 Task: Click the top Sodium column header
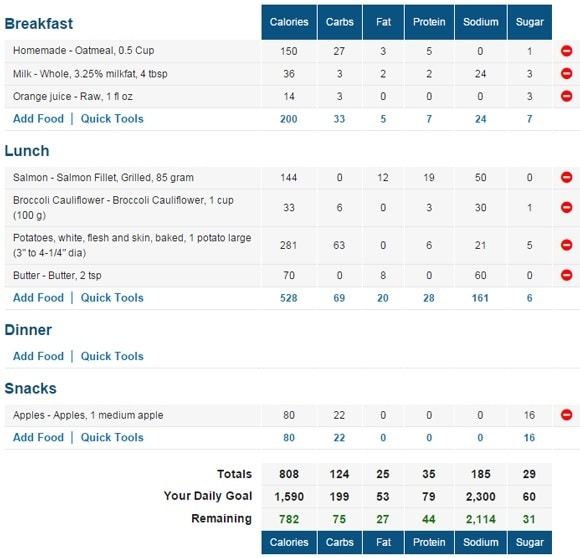coord(481,22)
